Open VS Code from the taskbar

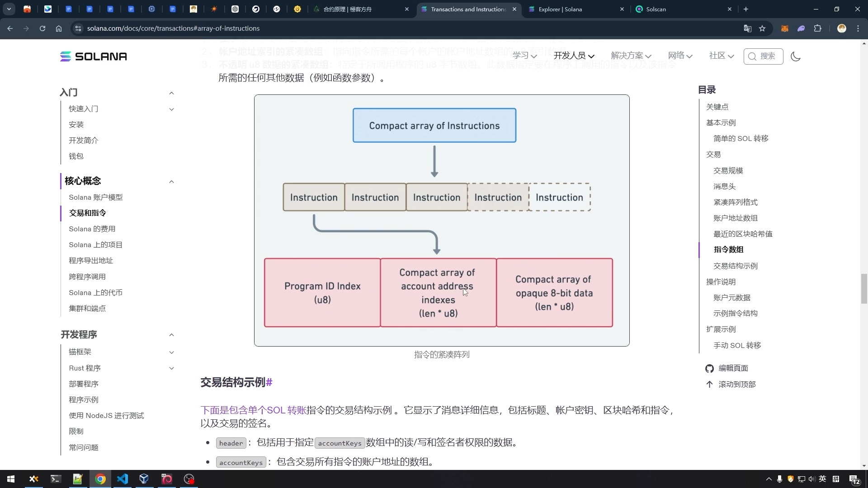point(123,479)
